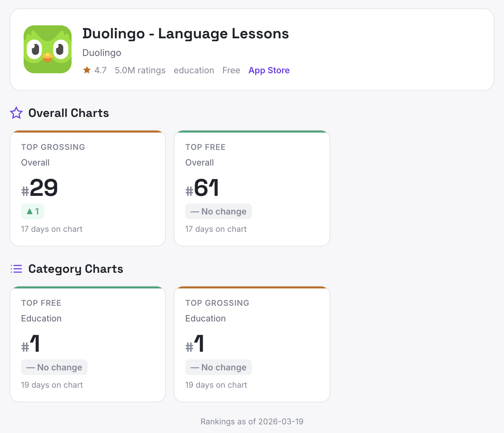Screen dimensions: 504x433
Task: Click '19 days on chart' in Top Grossing Education
Action: 216,385
